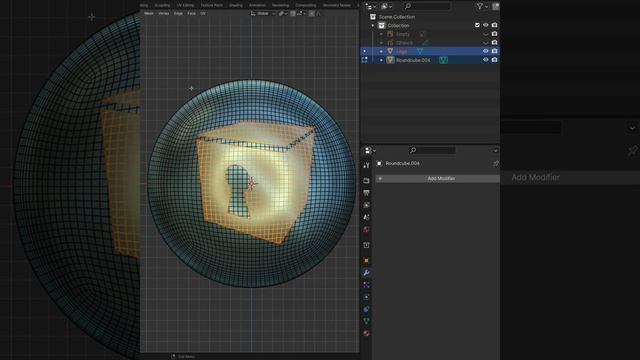Select the Modifiers wrench tab
640x360 pixels.
click(366, 273)
